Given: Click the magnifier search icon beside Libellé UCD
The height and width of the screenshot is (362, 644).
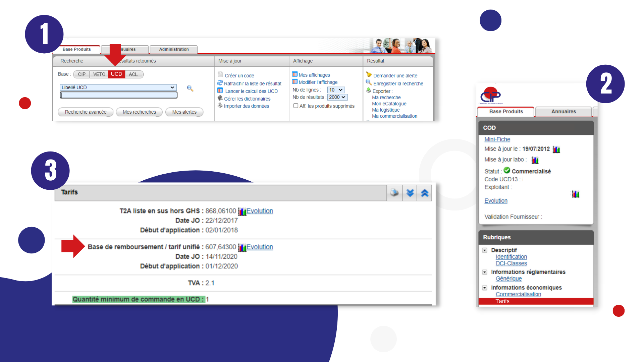Looking at the screenshot, I should (x=190, y=88).
